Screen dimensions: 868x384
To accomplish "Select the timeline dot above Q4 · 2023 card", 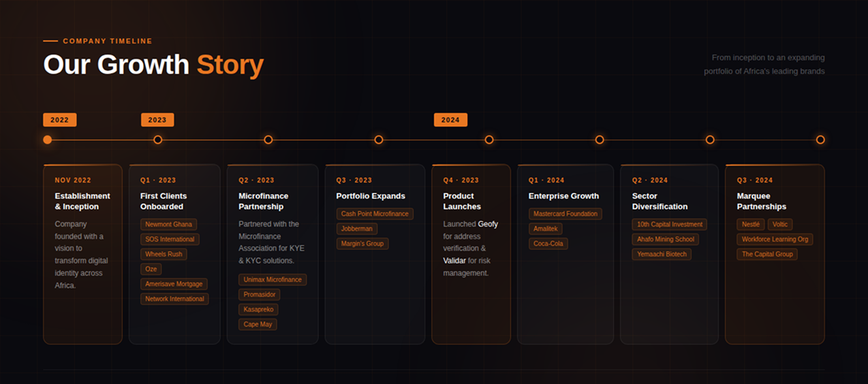I will (x=489, y=140).
